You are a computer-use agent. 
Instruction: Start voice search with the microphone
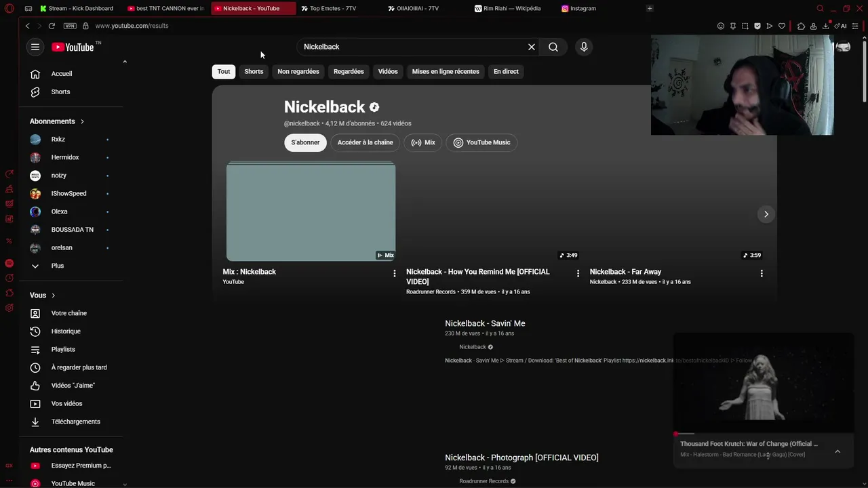[x=584, y=47]
